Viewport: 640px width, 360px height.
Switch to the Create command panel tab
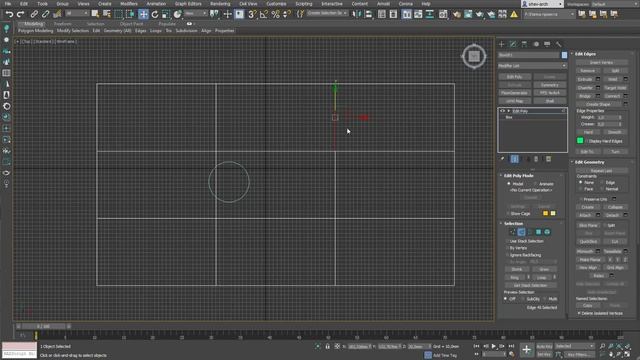click(x=502, y=44)
